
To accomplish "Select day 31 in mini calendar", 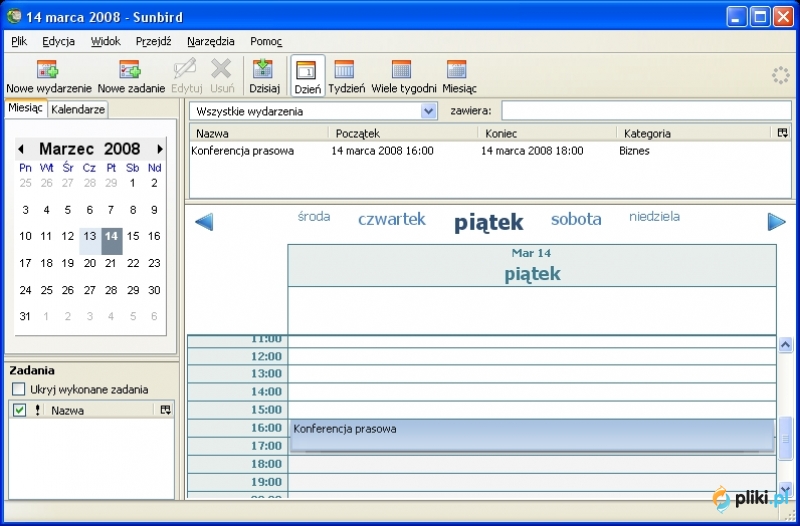I will (x=25, y=316).
